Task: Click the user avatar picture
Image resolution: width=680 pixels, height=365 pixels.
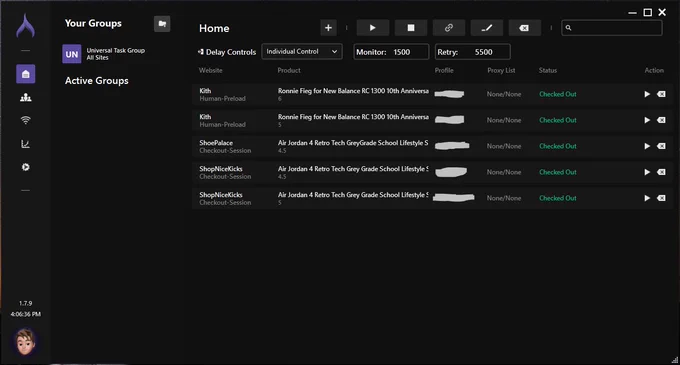Action: (x=25, y=341)
